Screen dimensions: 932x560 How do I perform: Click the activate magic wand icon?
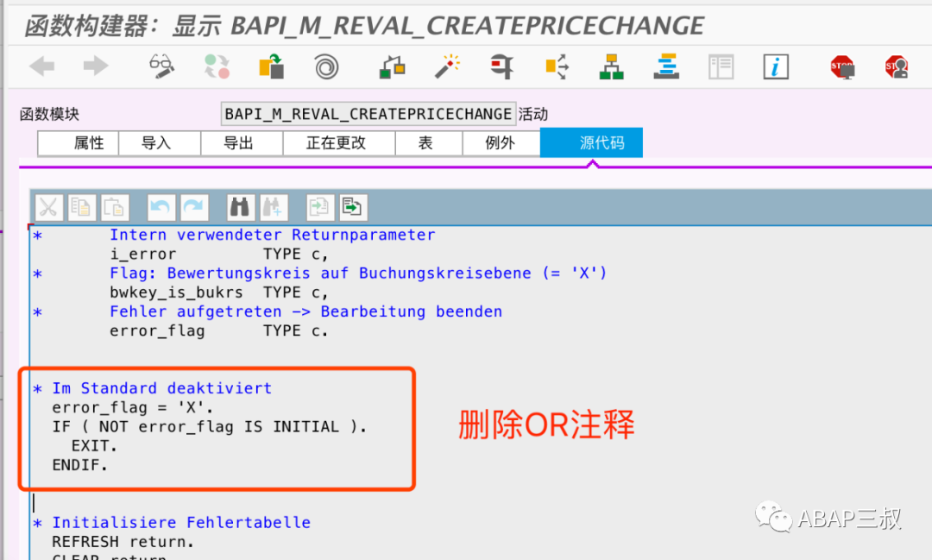[447, 66]
